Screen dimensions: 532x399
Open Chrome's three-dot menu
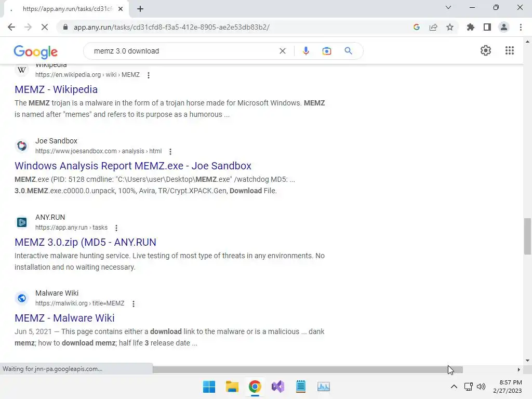pos(521,27)
